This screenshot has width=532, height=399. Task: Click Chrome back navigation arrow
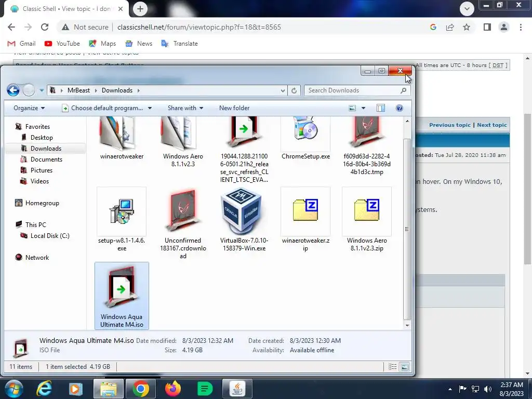pyautogui.click(x=11, y=27)
